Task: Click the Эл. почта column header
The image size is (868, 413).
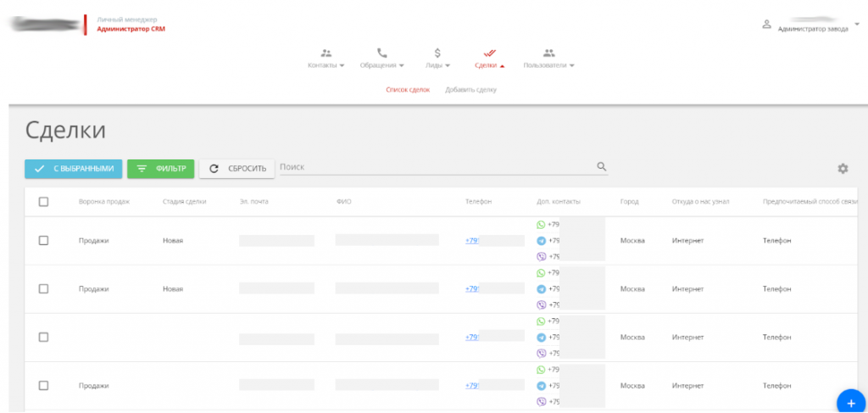Action: (x=254, y=202)
